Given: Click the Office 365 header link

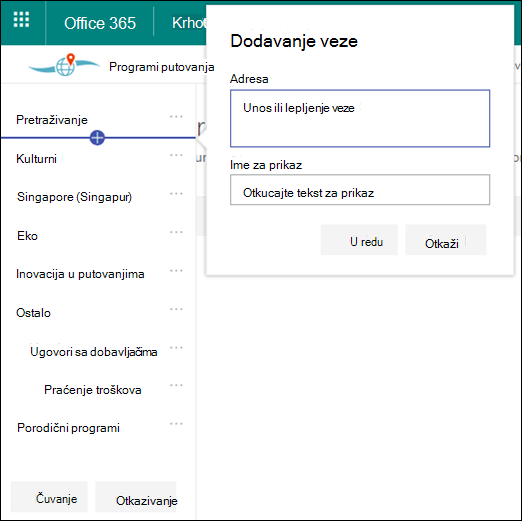Looking at the screenshot, I should pos(100,23).
